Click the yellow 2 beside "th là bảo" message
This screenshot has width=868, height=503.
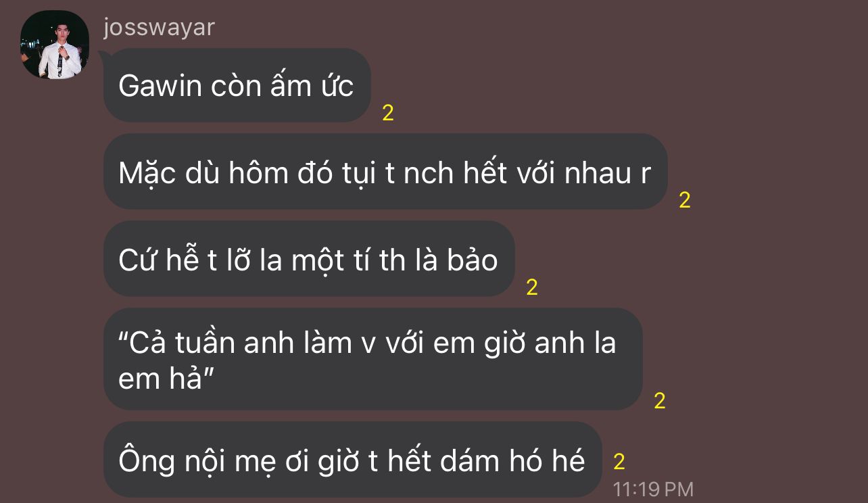click(531, 287)
